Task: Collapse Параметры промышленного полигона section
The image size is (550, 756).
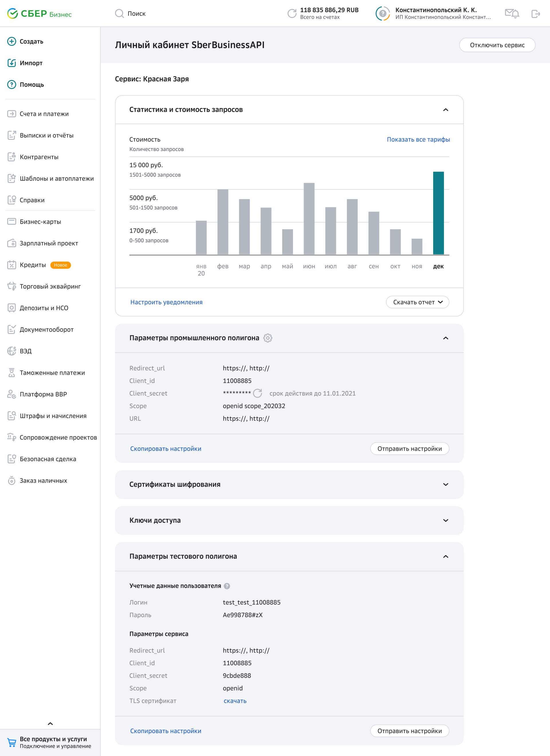Action: coord(446,338)
